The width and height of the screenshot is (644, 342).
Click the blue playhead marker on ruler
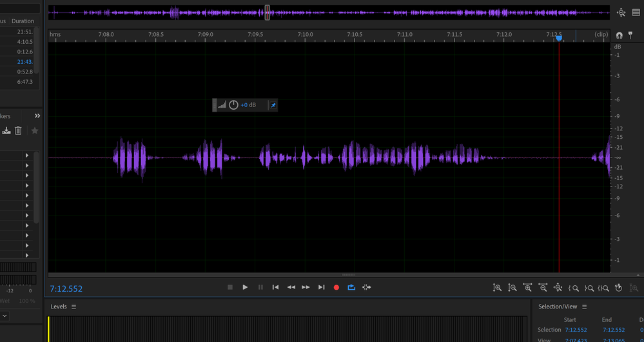pyautogui.click(x=559, y=38)
